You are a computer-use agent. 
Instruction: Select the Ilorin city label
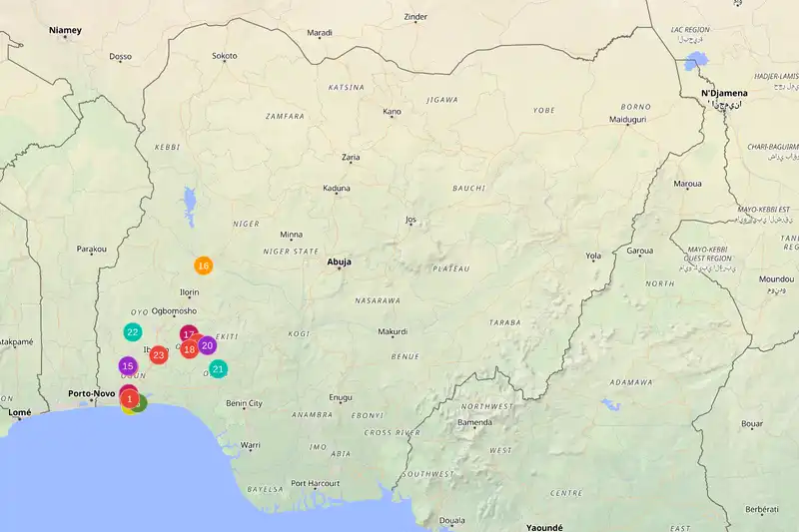189,292
